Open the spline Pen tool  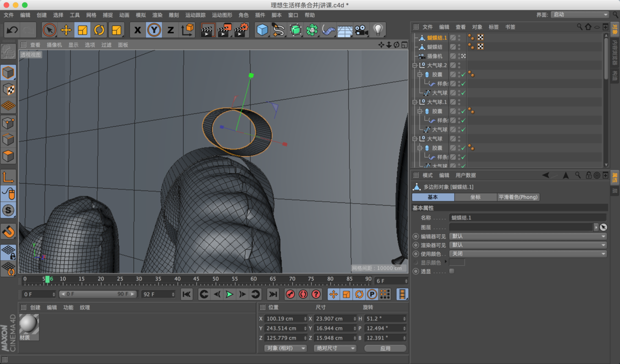click(x=278, y=30)
